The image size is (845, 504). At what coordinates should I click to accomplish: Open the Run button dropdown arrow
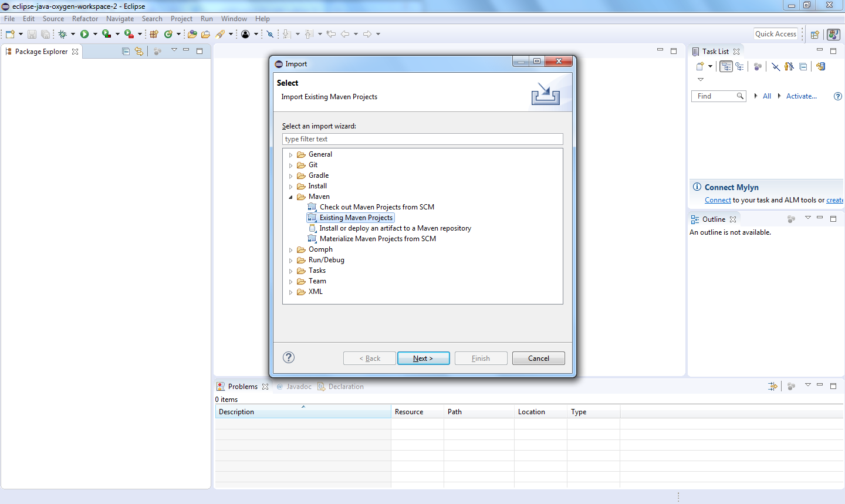tap(95, 34)
